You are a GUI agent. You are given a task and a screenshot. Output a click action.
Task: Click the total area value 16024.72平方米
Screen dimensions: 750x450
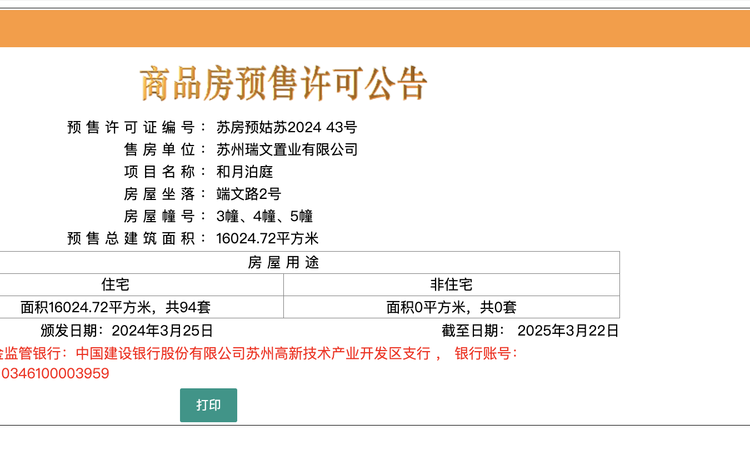point(267,238)
